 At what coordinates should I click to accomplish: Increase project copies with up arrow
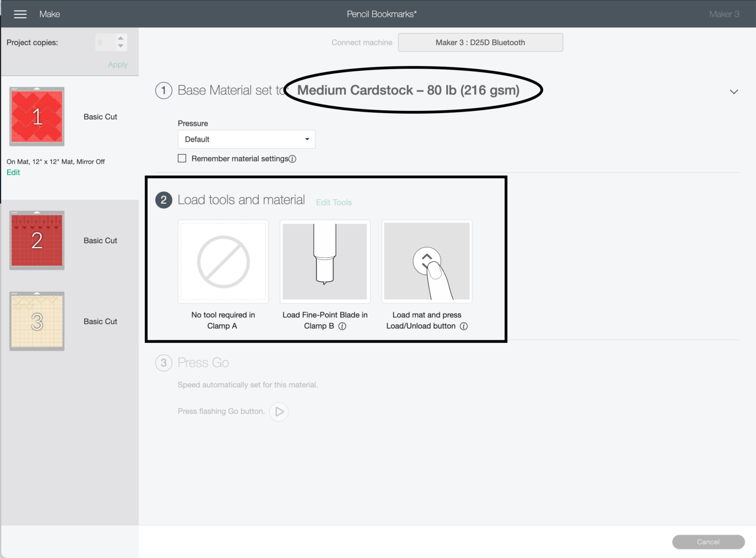click(121, 38)
